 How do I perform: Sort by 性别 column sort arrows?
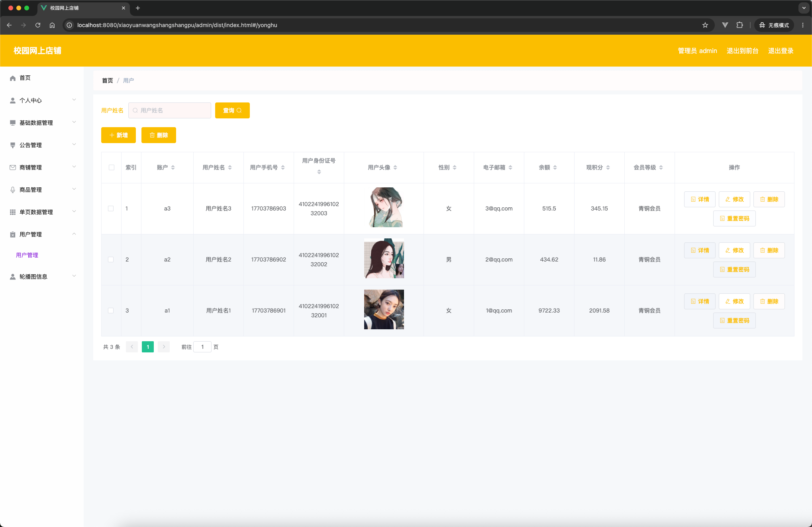[x=455, y=168]
